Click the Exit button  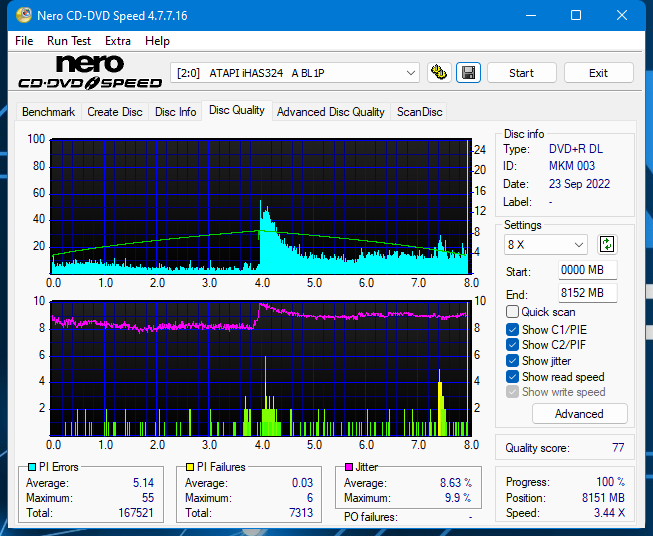click(598, 73)
